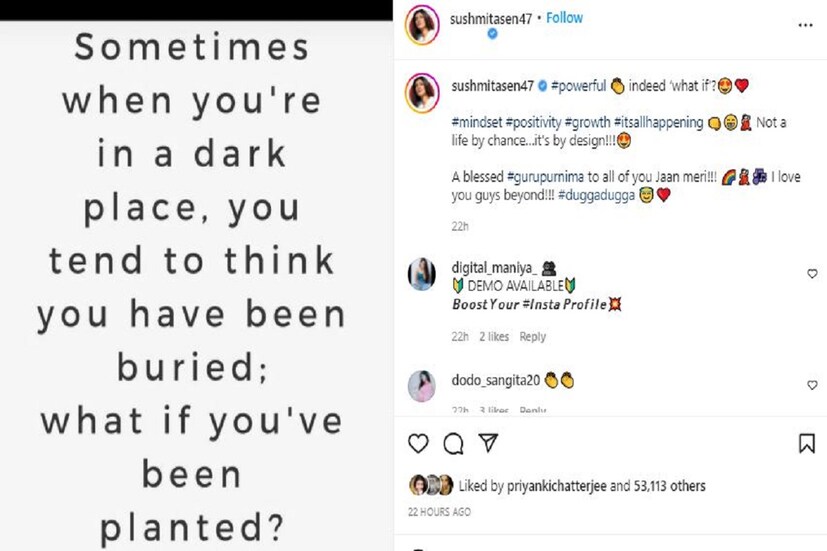The width and height of the screenshot is (827, 551).
Task: Like dodo_sangita20's comment
Action: [x=812, y=385]
